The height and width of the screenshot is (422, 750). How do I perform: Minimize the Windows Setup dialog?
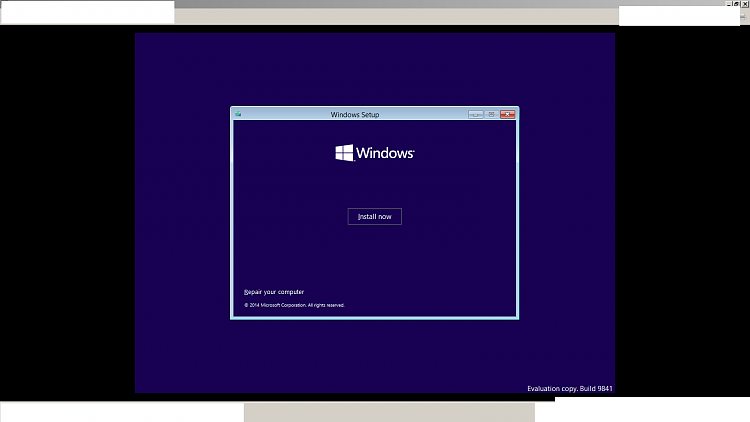475,114
